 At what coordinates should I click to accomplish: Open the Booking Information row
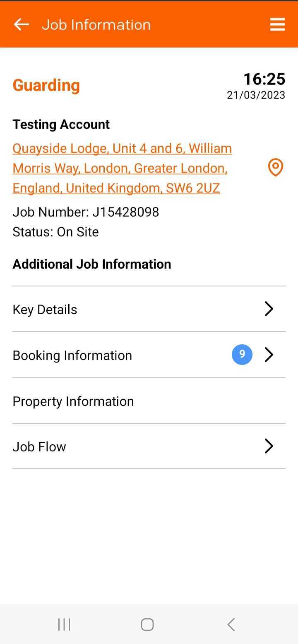pyautogui.click(x=149, y=355)
